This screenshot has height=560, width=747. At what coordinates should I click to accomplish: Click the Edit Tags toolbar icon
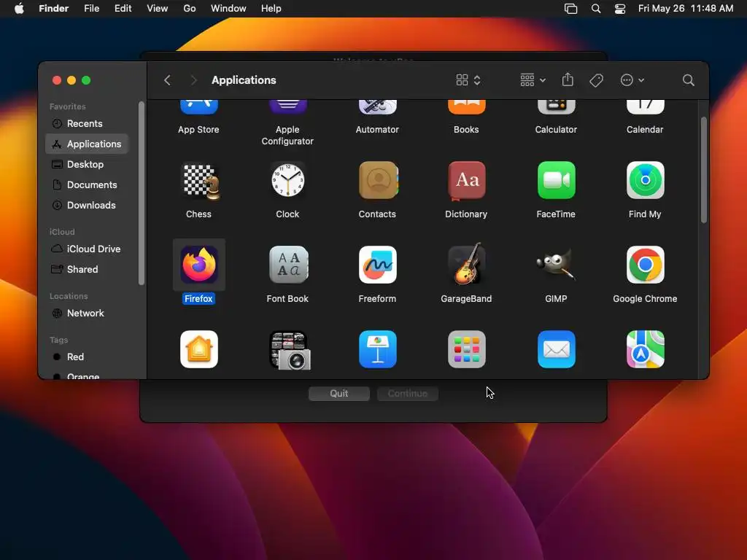coord(596,80)
